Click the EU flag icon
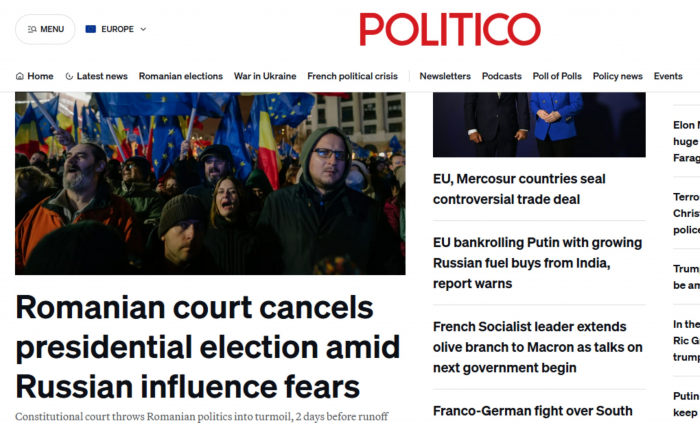The width and height of the screenshot is (700, 423). 91,29
